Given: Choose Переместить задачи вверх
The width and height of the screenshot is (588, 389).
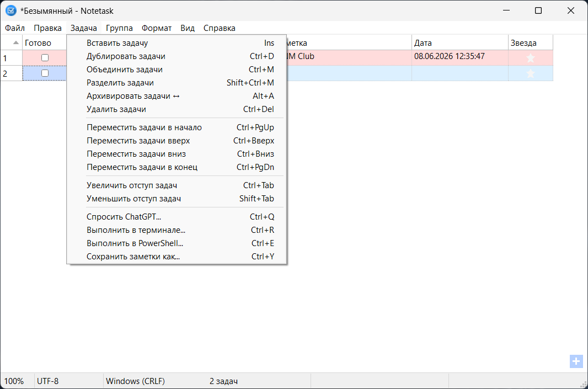Looking at the screenshot, I should pos(177,141).
